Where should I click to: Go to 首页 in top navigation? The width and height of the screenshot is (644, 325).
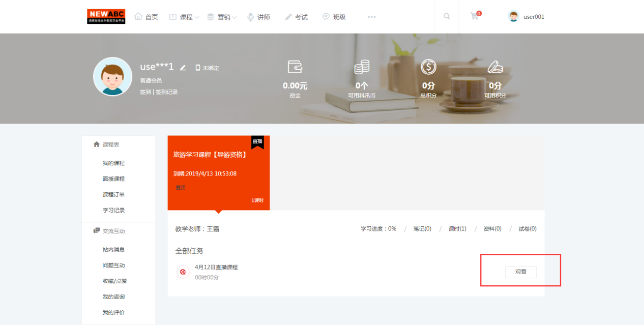147,17
